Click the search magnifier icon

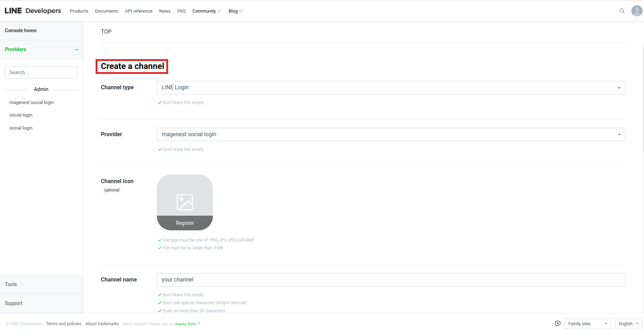(x=622, y=11)
